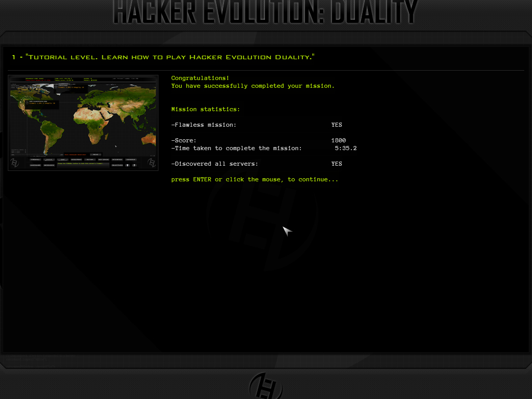Click the Hacker Evolution: Duality title logo
This screenshot has height=399, width=532.
265,12
